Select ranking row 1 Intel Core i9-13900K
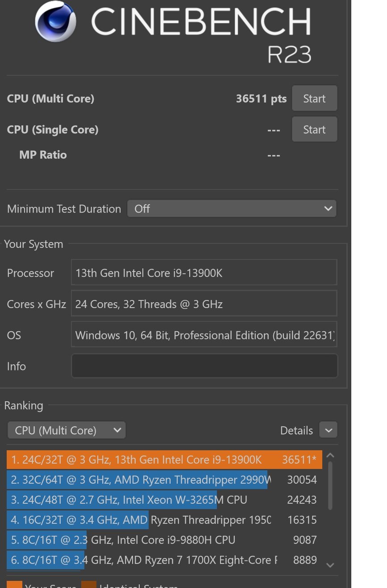387x588 pixels. (x=164, y=460)
